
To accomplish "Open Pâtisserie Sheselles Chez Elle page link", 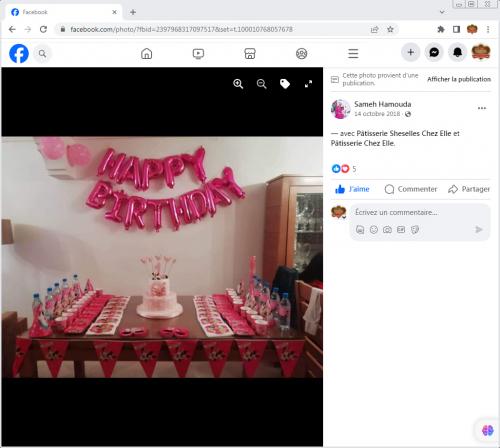I will 404,133.
